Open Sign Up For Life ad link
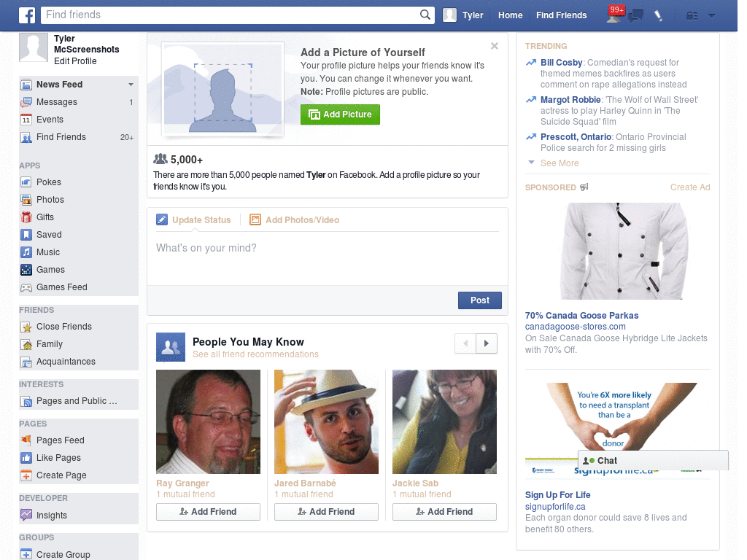Viewport: 747px width, 560px height. [557, 495]
